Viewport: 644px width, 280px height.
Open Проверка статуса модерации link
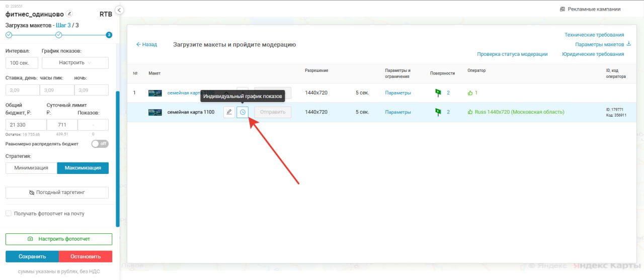(512, 54)
